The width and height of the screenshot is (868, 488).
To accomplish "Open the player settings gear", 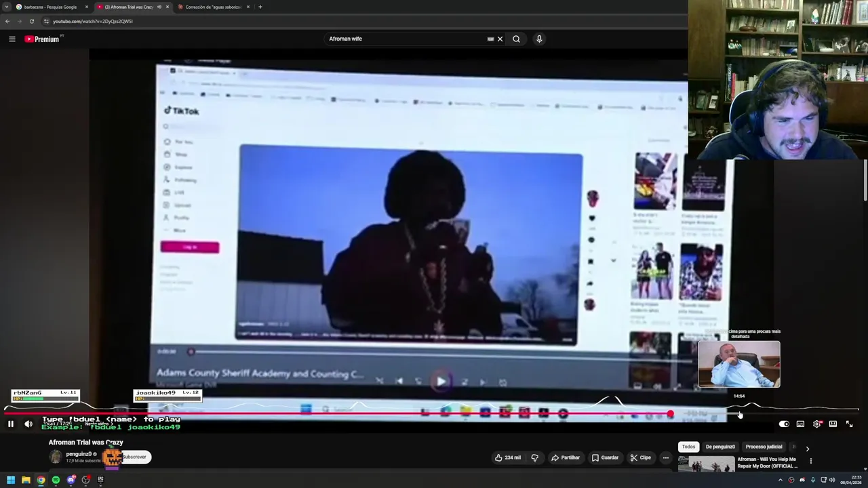I will (816, 424).
